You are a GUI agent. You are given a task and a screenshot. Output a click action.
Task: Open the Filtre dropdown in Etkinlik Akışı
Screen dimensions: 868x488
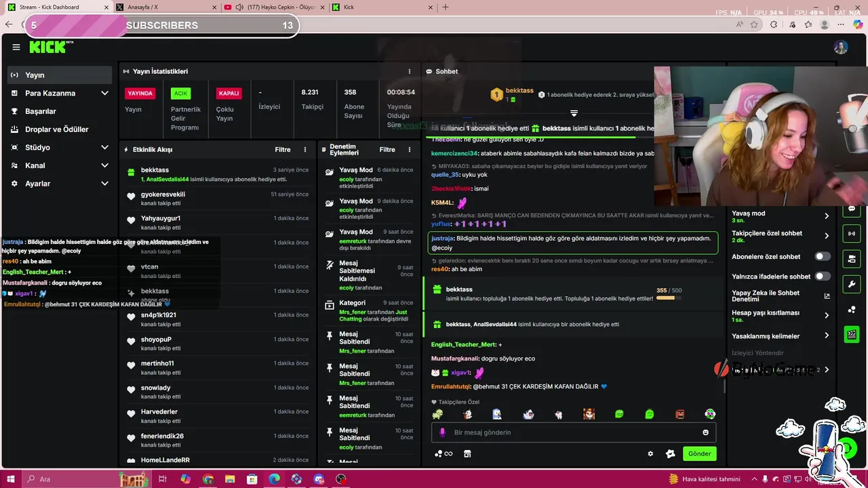(x=283, y=150)
